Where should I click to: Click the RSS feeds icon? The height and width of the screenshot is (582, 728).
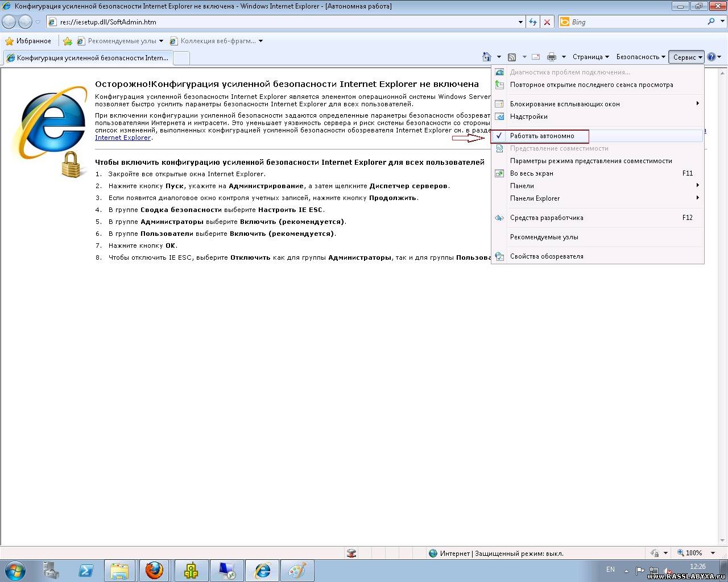point(512,57)
